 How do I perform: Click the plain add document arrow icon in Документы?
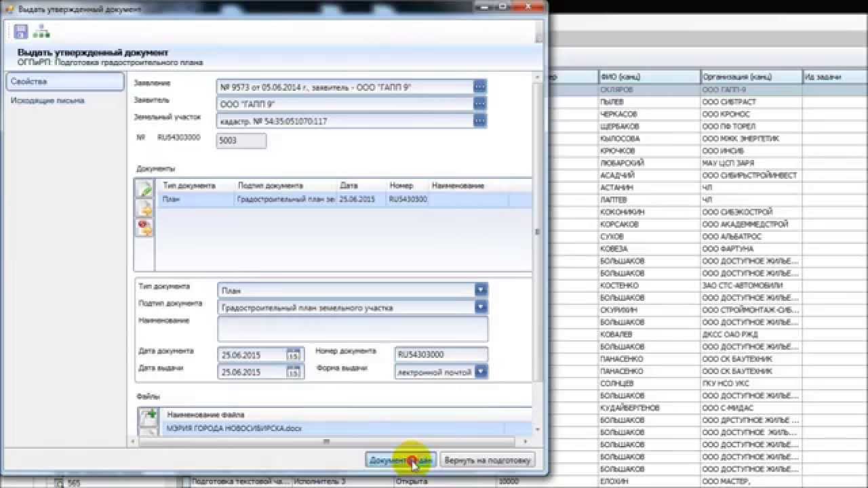(x=144, y=208)
